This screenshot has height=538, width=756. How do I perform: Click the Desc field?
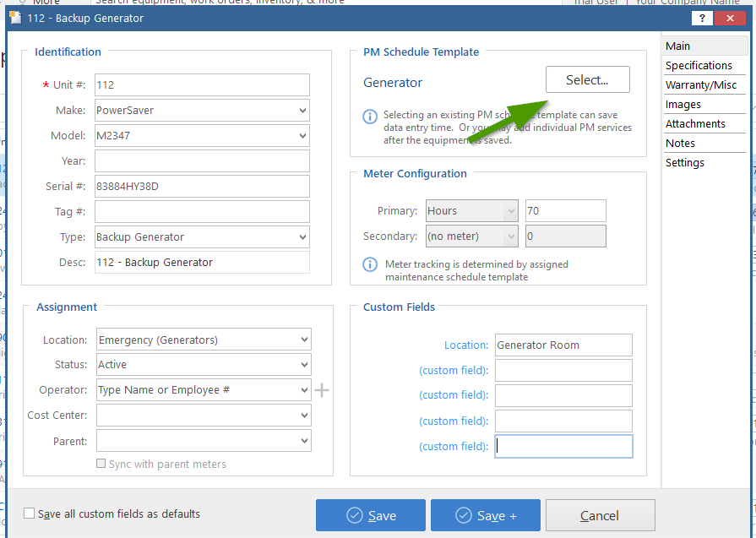tap(202, 263)
